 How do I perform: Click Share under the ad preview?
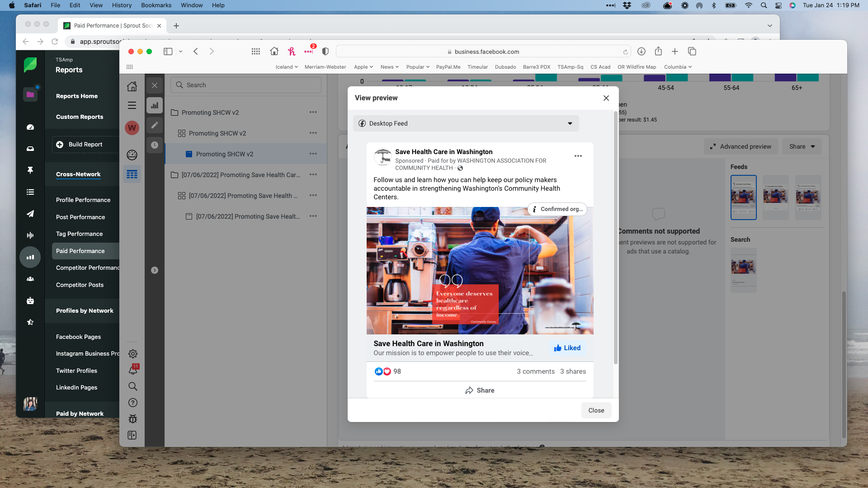480,390
